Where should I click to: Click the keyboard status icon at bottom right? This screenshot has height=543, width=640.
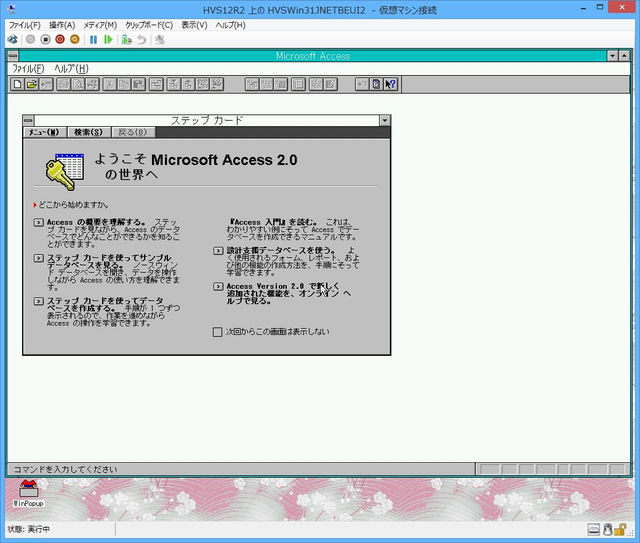pos(594,530)
